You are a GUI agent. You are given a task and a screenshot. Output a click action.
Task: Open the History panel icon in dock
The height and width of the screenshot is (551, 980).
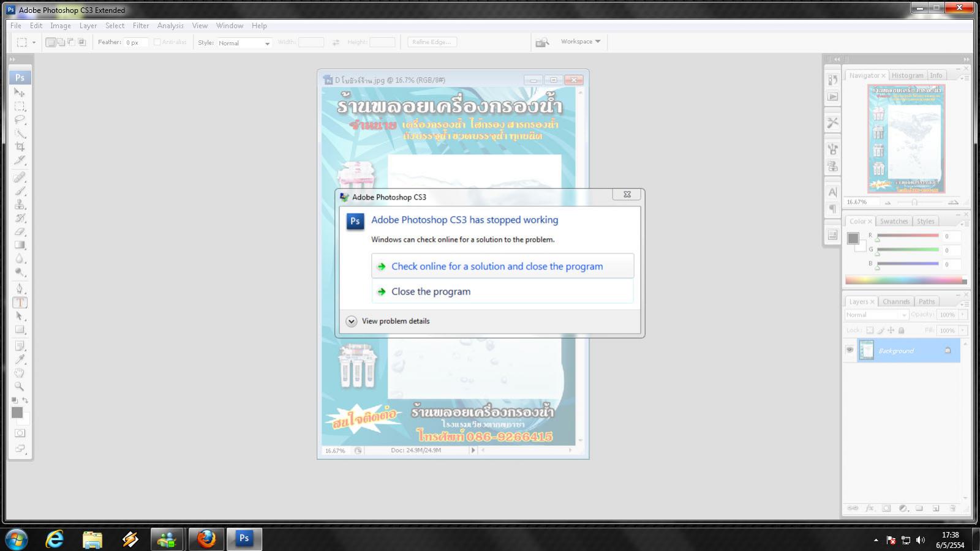832,80
